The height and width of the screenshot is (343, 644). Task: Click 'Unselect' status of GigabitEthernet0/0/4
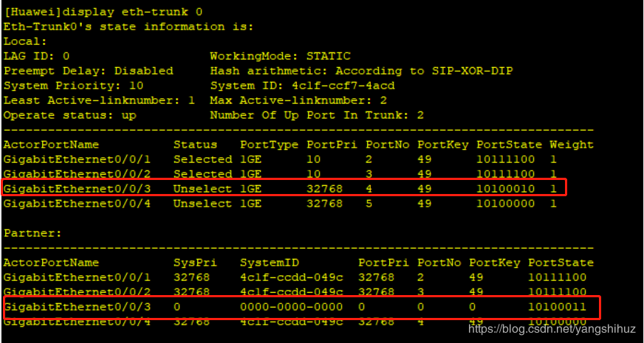[202, 204]
